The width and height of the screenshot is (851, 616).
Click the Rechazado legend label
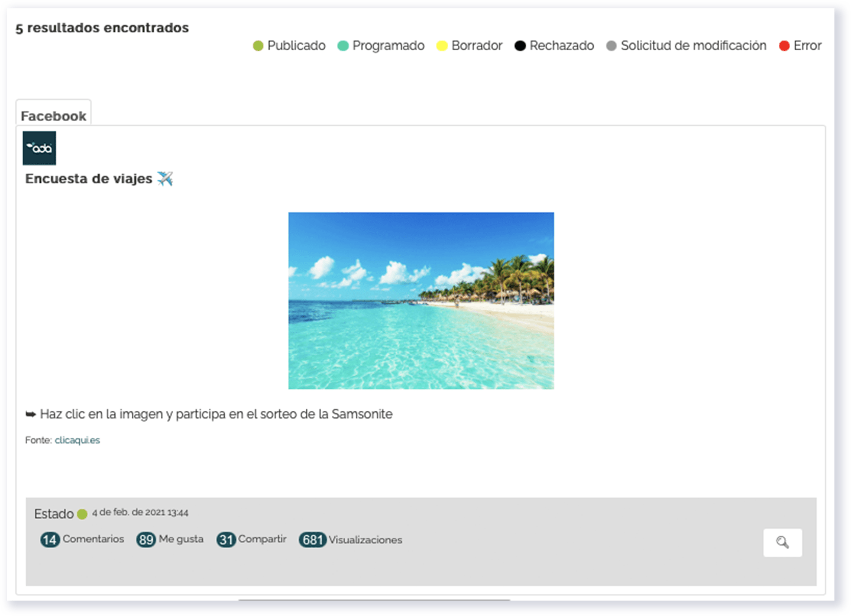pyautogui.click(x=562, y=46)
